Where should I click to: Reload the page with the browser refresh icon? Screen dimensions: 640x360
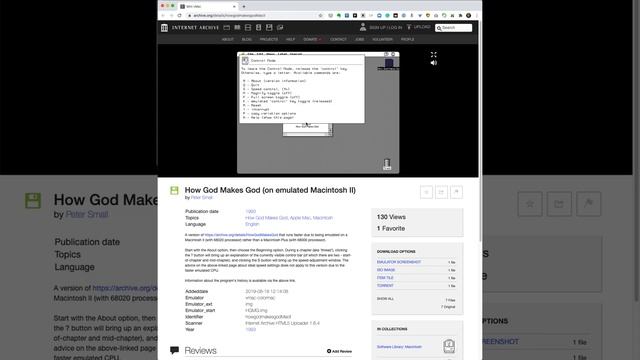(x=179, y=16)
